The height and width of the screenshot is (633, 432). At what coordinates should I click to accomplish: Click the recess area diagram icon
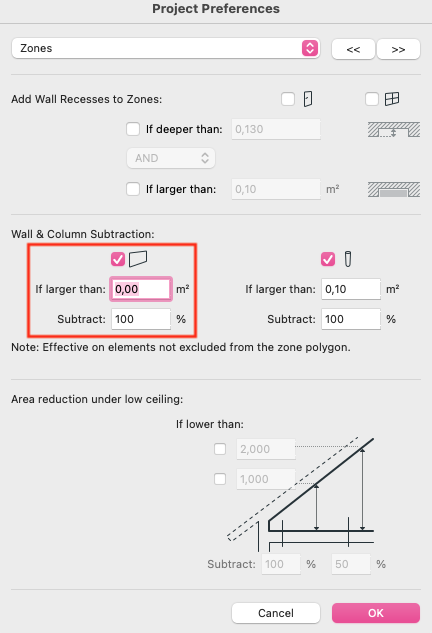click(x=394, y=189)
